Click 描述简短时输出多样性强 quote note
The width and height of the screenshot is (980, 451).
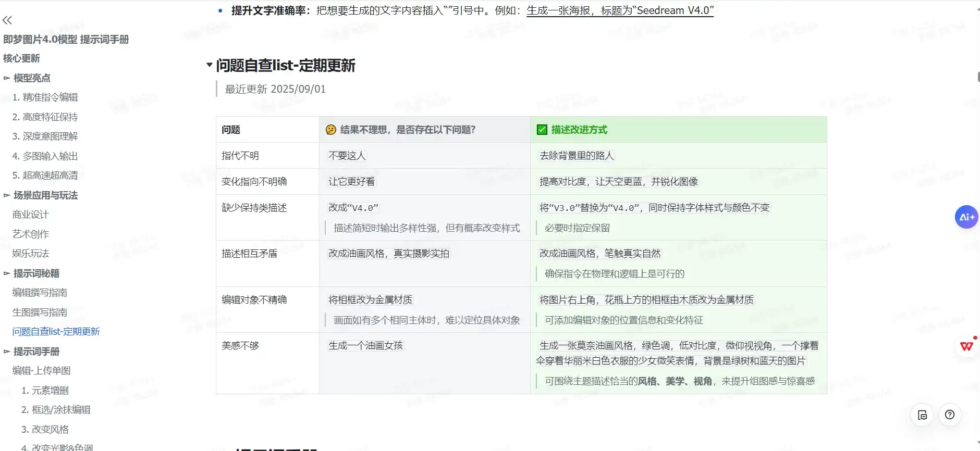pyautogui.click(x=427, y=228)
